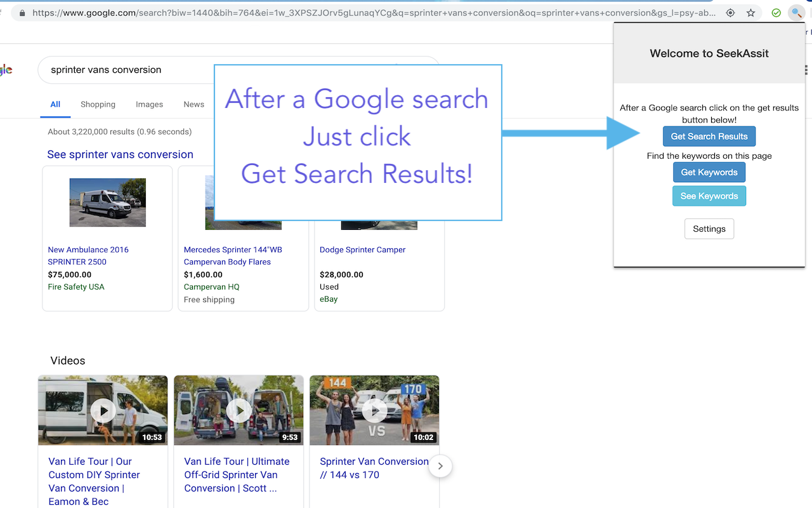Switch to the News tab
This screenshot has height=508, width=812.
(194, 104)
